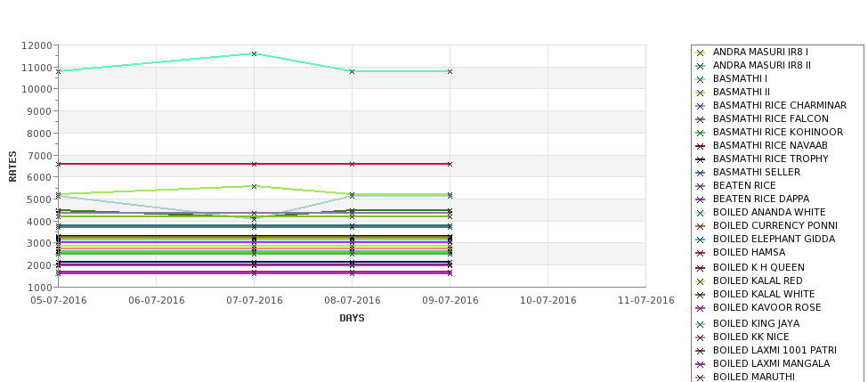Click the BASMATHI I legend marker icon
868x382 pixels.
click(x=701, y=79)
